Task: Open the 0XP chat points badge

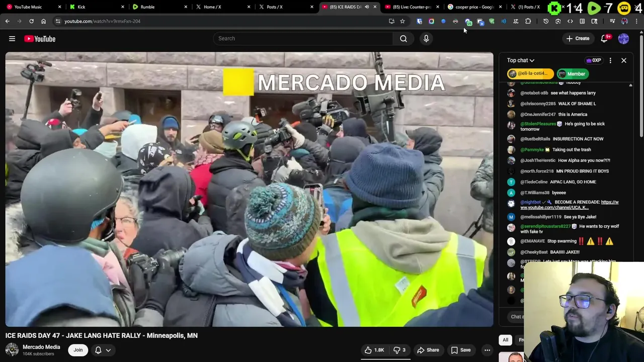Action: 593,60
